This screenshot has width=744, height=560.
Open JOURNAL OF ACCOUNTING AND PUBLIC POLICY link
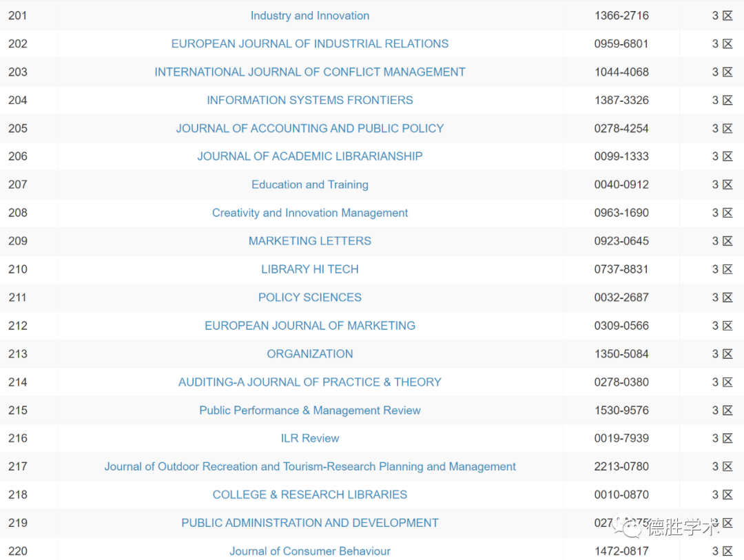pos(310,129)
